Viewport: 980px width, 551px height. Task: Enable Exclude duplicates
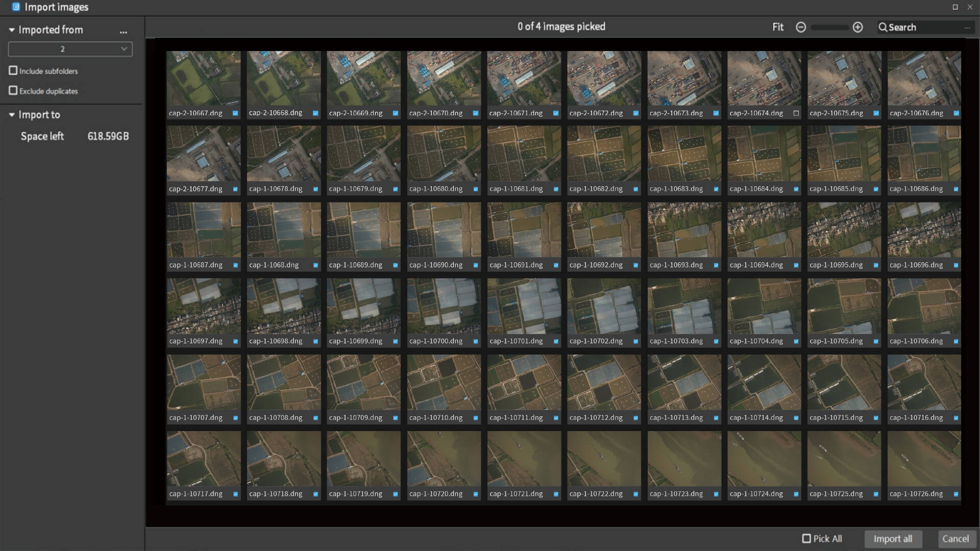13,90
